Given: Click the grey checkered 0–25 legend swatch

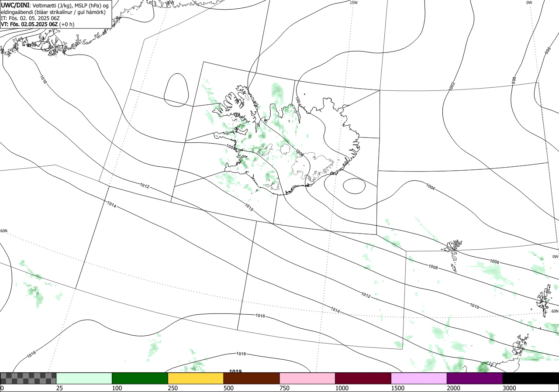Looking at the screenshot, I should point(28,378).
